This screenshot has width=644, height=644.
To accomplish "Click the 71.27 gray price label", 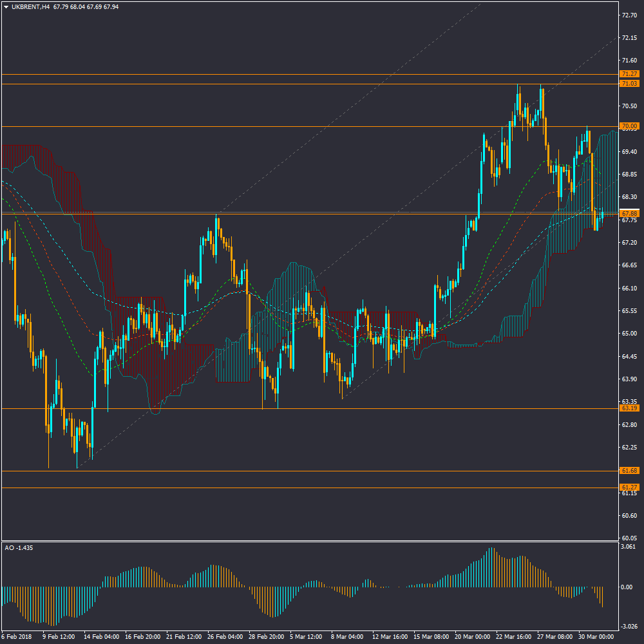I will [x=629, y=75].
